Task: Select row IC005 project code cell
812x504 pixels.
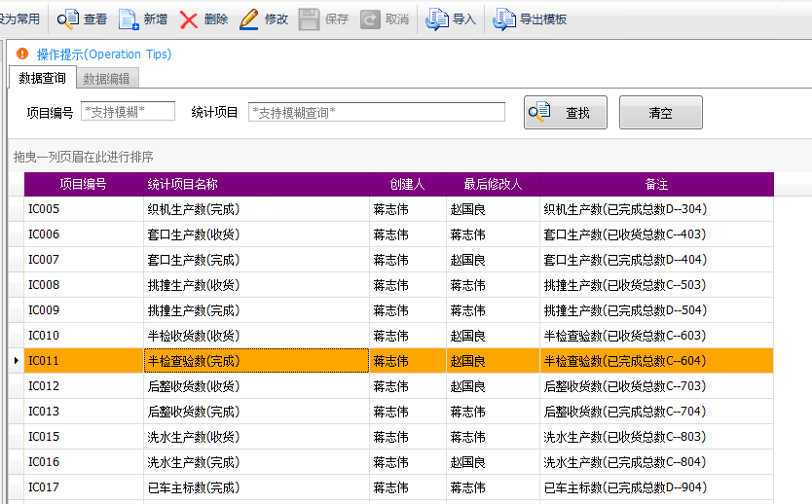Action: point(84,209)
